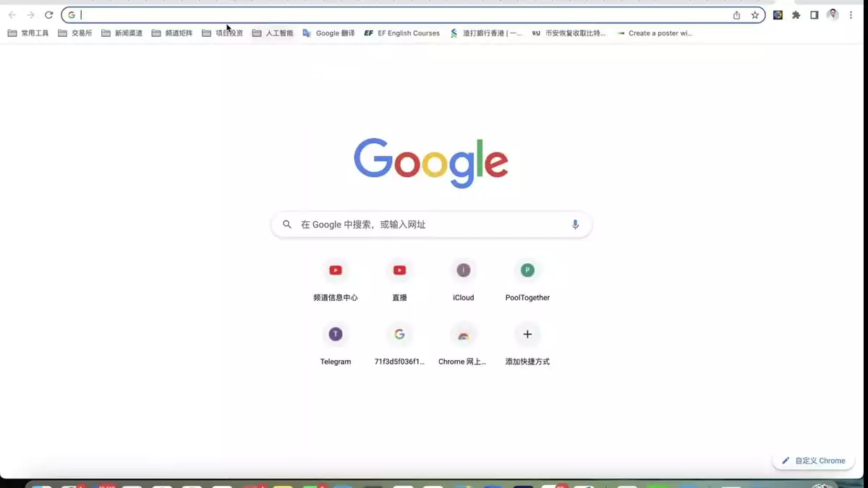Open the Extensions puzzle-piece menu
The height and width of the screenshot is (488, 868).
click(796, 15)
